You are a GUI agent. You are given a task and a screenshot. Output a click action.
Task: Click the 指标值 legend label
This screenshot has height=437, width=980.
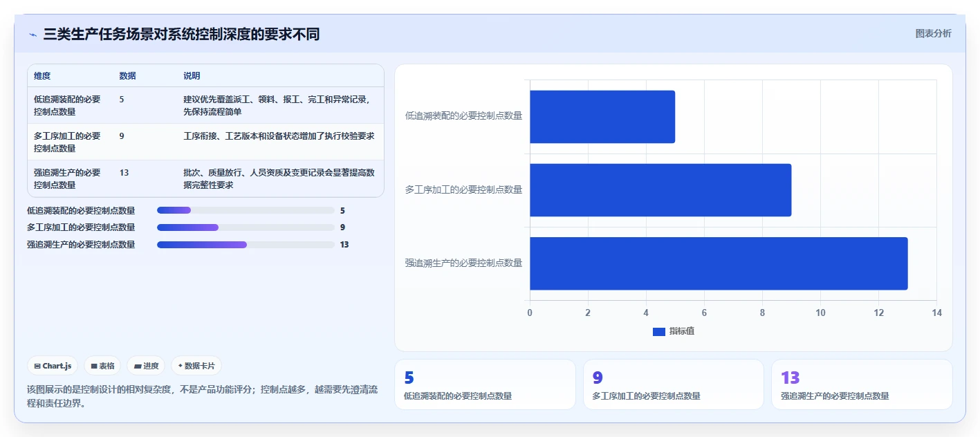pos(682,332)
